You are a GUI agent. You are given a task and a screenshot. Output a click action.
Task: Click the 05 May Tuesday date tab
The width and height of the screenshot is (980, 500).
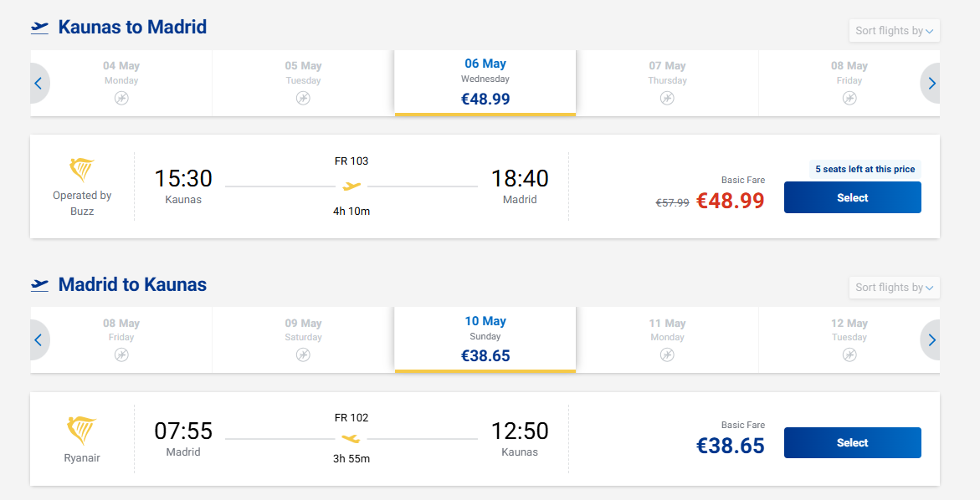303,82
